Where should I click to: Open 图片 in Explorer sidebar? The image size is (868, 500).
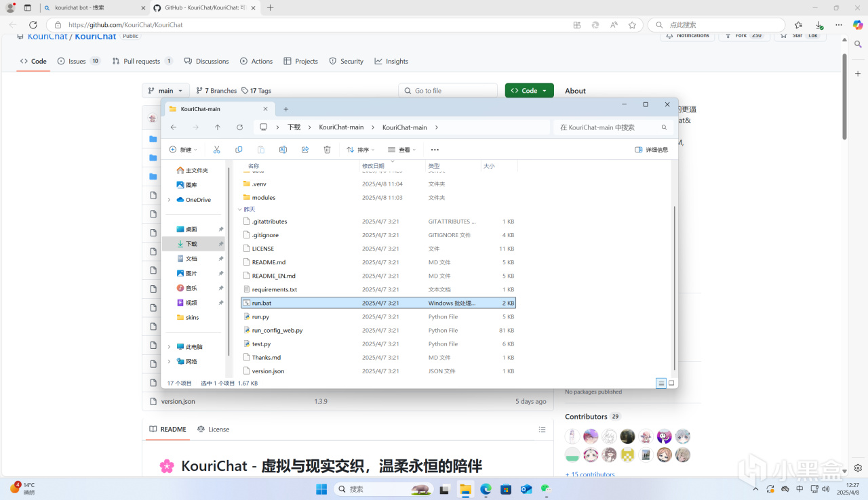pyautogui.click(x=186, y=274)
